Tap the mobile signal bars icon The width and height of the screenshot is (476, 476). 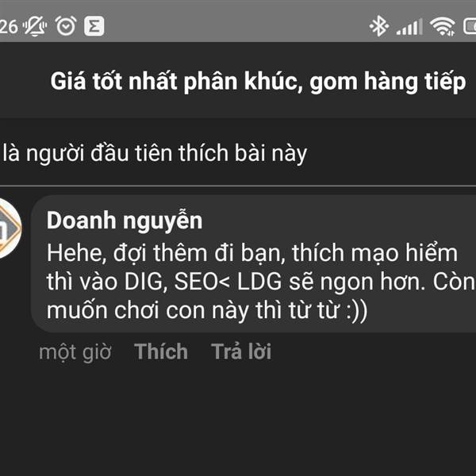tap(409, 27)
